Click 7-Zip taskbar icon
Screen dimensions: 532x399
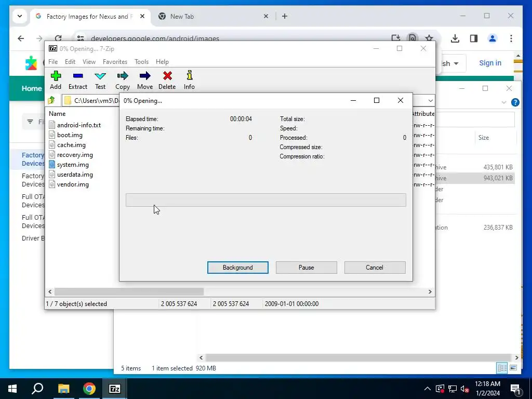point(115,389)
